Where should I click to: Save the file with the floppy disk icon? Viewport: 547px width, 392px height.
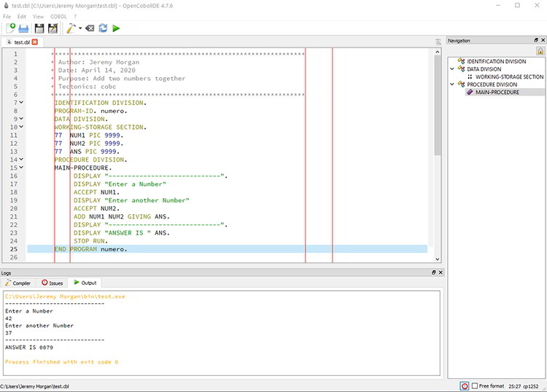[x=39, y=28]
